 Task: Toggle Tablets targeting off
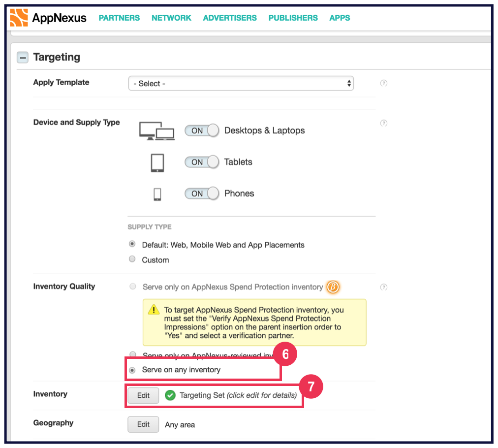(x=202, y=162)
